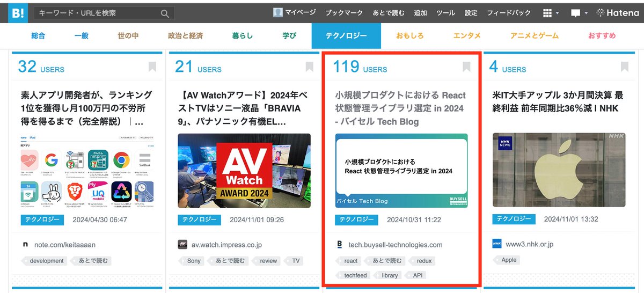The height and width of the screenshot is (293, 644).
Task: Click テクノロジー label on NHK card
Action: click(x=514, y=219)
